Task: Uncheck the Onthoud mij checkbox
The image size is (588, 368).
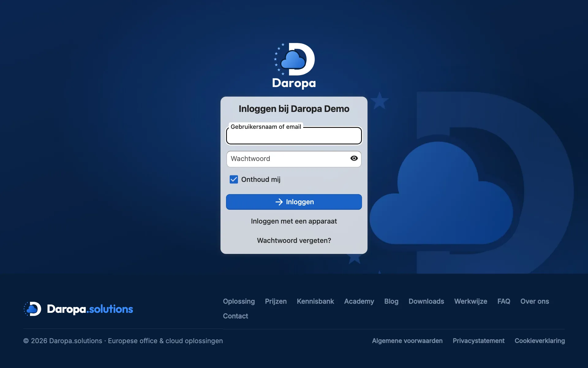Action: [x=234, y=179]
